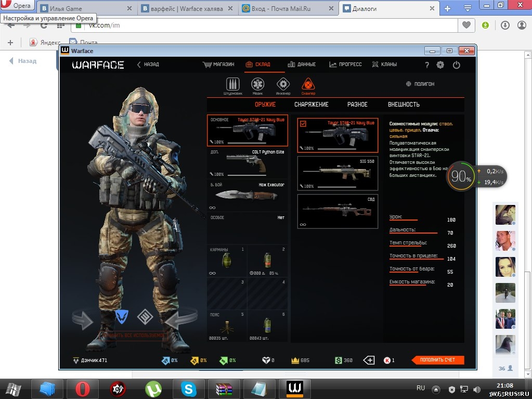The image size is (532, 399).
Task: Open the Opera menu button
Action: point(17,6)
